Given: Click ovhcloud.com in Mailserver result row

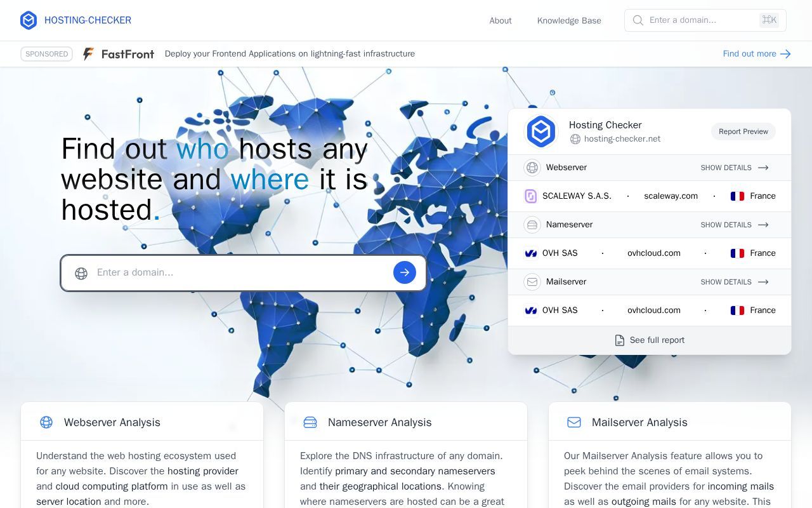Looking at the screenshot, I should click(x=654, y=311).
